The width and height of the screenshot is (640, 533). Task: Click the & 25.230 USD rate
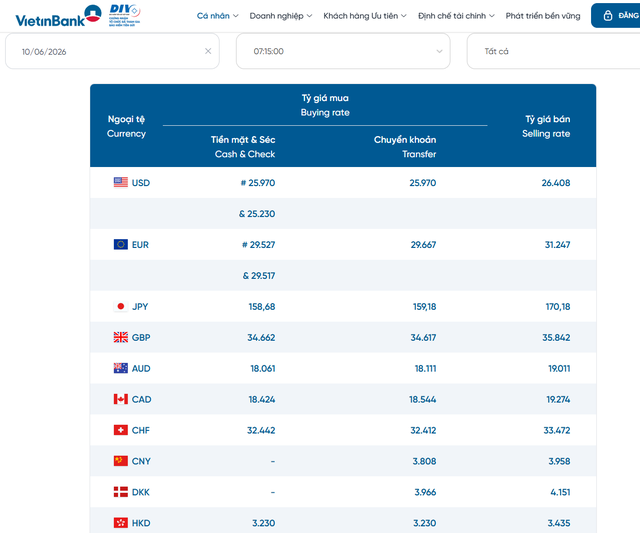click(x=257, y=214)
